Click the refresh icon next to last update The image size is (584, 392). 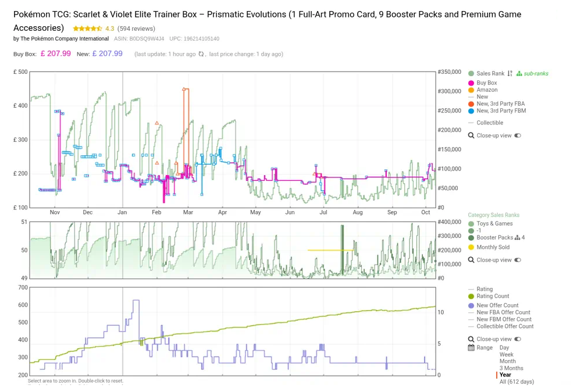tap(201, 54)
